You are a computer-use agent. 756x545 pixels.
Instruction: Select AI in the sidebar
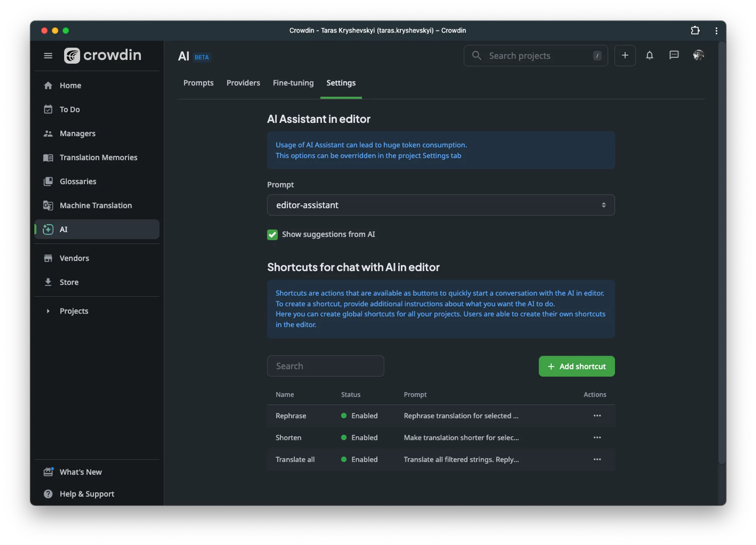tap(97, 229)
